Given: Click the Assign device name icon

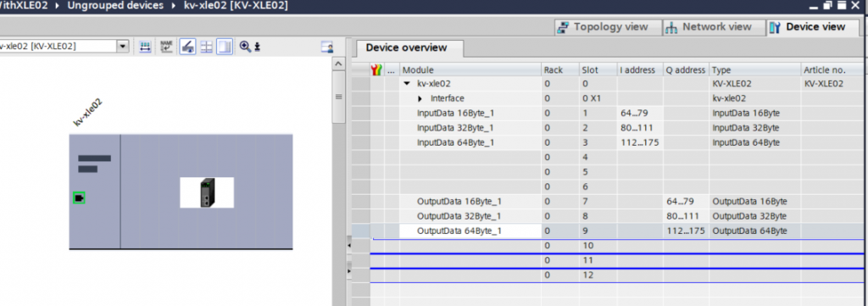Looking at the screenshot, I should 166,47.
